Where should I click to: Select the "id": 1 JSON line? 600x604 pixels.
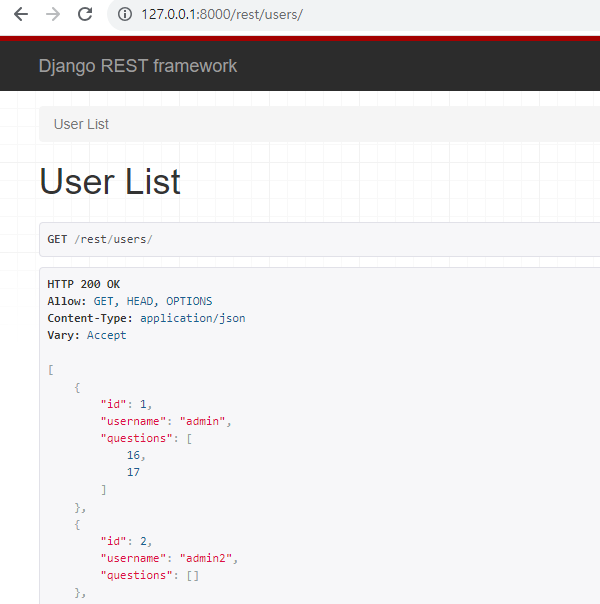[x=126, y=404]
